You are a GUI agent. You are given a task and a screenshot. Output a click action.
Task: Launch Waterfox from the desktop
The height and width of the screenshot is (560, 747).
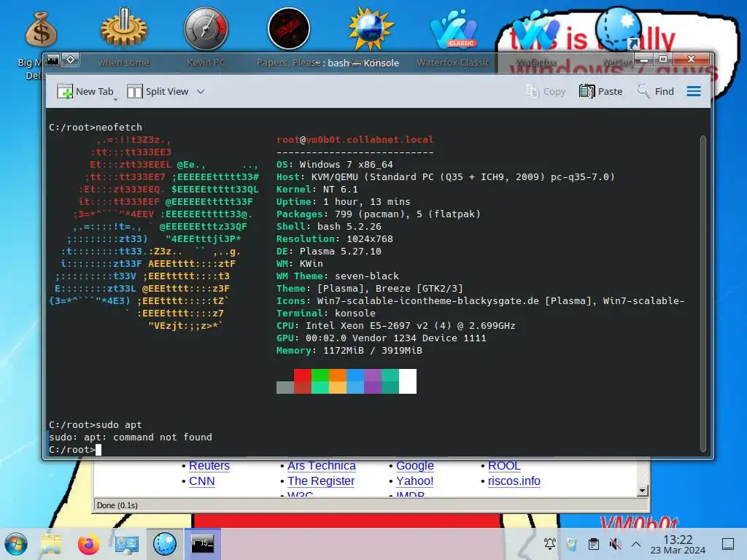pos(535,29)
